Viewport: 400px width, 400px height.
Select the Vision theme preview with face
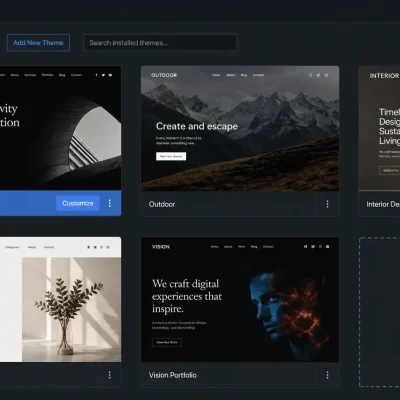240,299
